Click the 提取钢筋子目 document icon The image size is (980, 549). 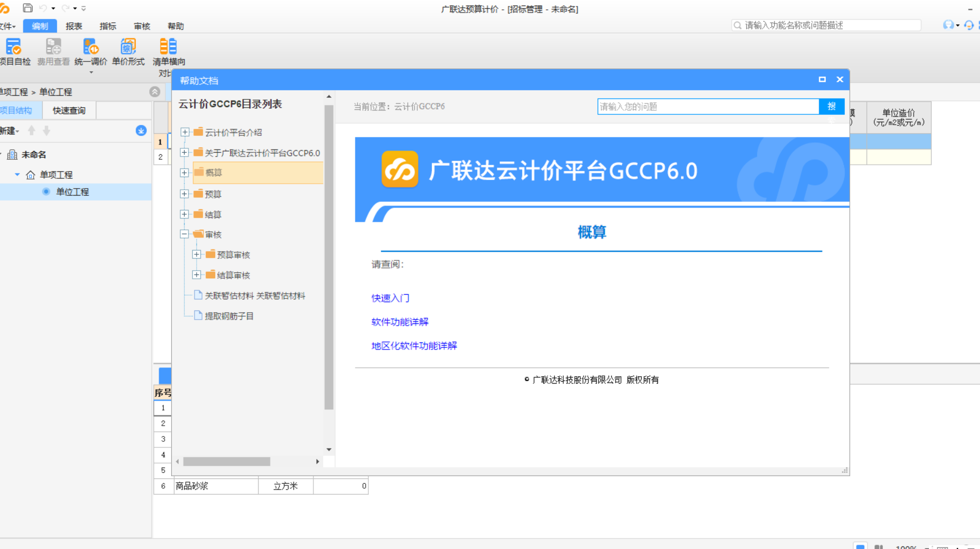[198, 315]
